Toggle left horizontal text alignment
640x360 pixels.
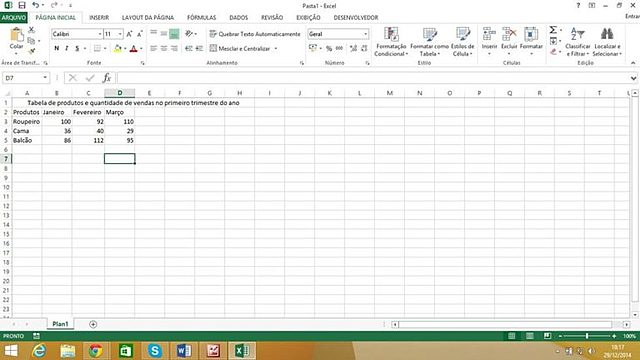(153, 49)
